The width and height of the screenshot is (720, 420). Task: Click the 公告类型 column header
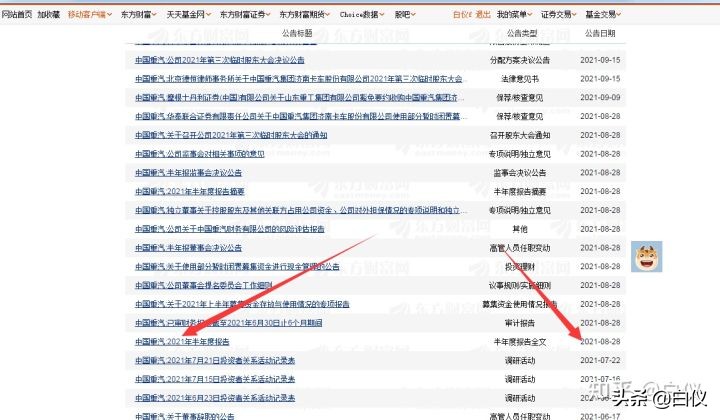click(522, 33)
